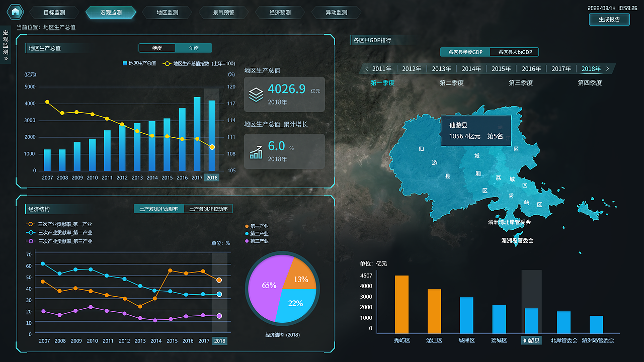
Task: Click the 65% purple pie slice
Action: [267, 287]
